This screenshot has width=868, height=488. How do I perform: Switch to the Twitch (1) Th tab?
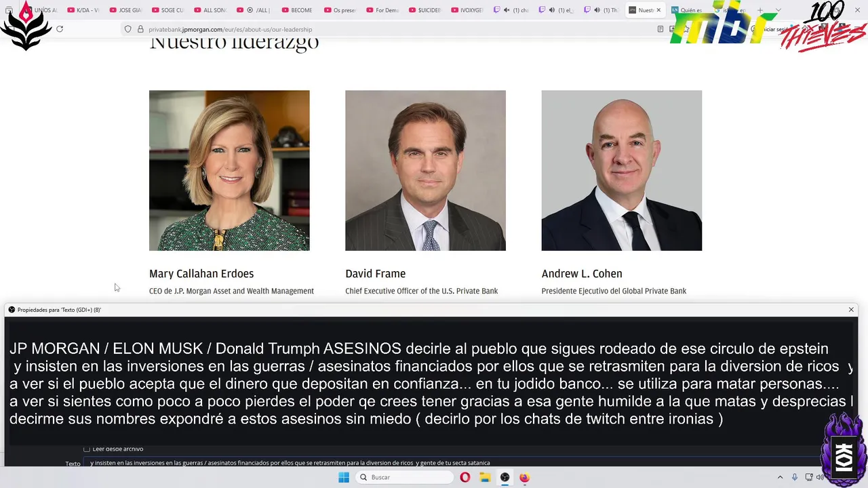[x=601, y=10]
